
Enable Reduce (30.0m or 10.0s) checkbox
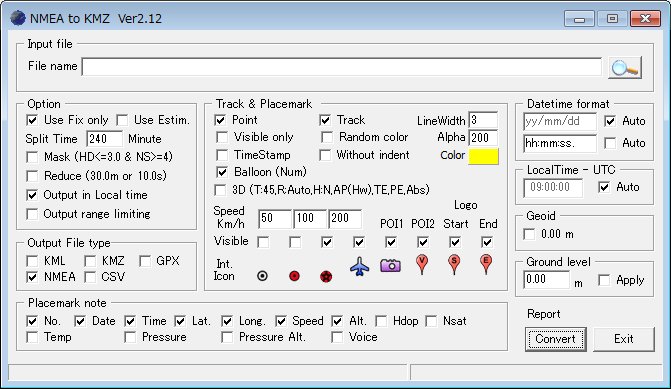click(x=32, y=176)
